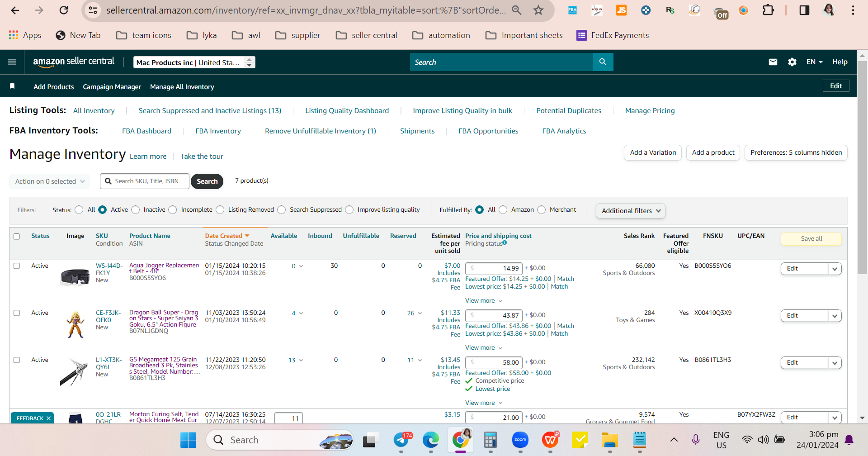The image size is (868, 456).
Task: Open Manage All Inventory menu item
Action: pos(182,87)
